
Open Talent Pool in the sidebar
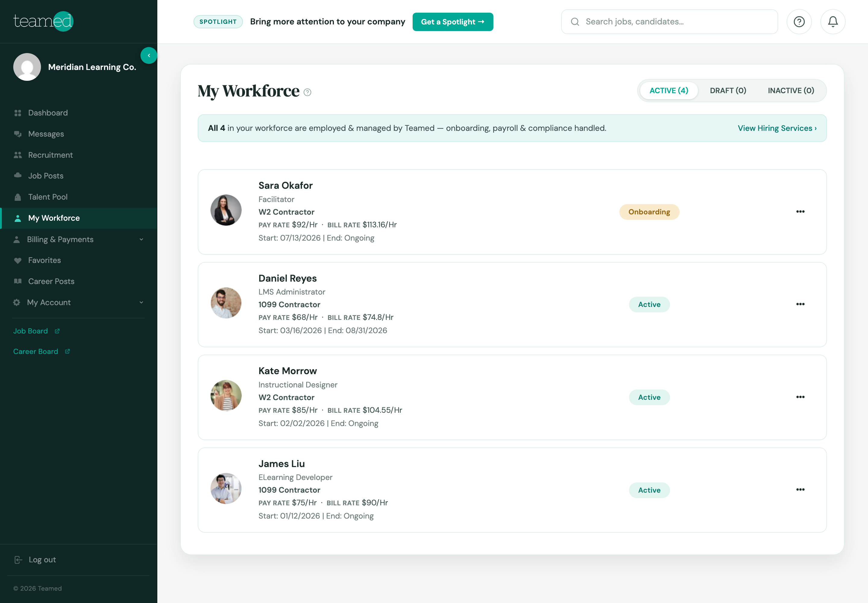click(79, 197)
